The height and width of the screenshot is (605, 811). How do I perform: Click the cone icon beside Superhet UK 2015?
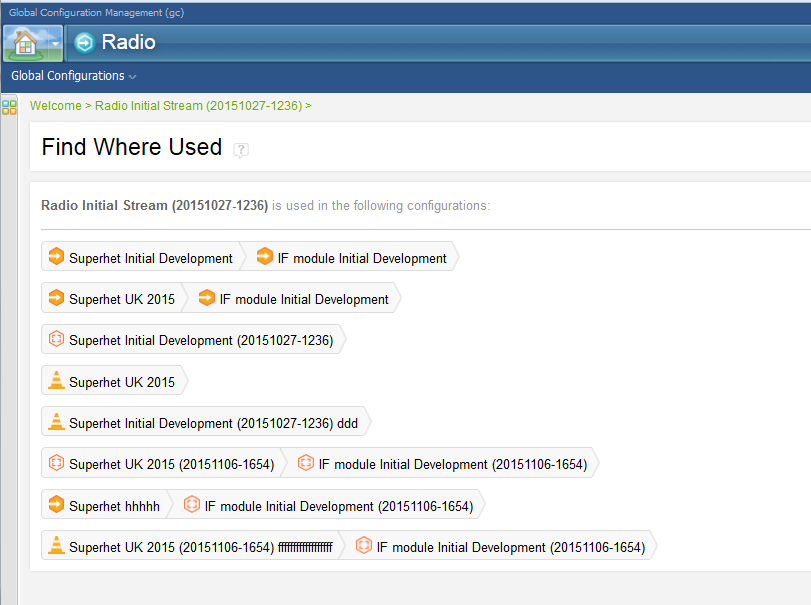tap(57, 381)
